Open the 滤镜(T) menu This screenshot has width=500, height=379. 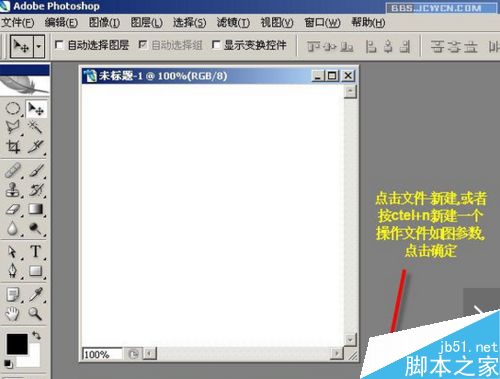233,23
